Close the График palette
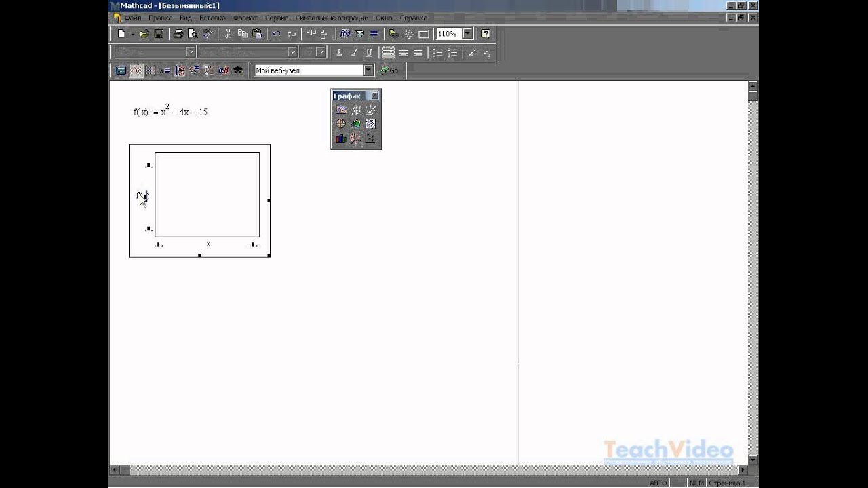This screenshot has height=488, width=868. click(375, 96)
